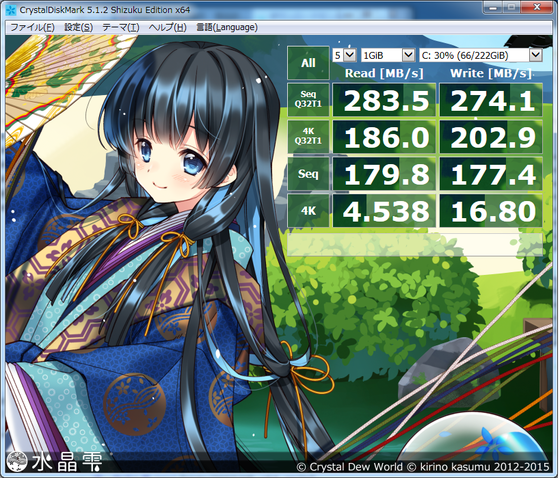Start the plain Seq test
The width and height of the screenshot is (560, 478).
point(308,173)
